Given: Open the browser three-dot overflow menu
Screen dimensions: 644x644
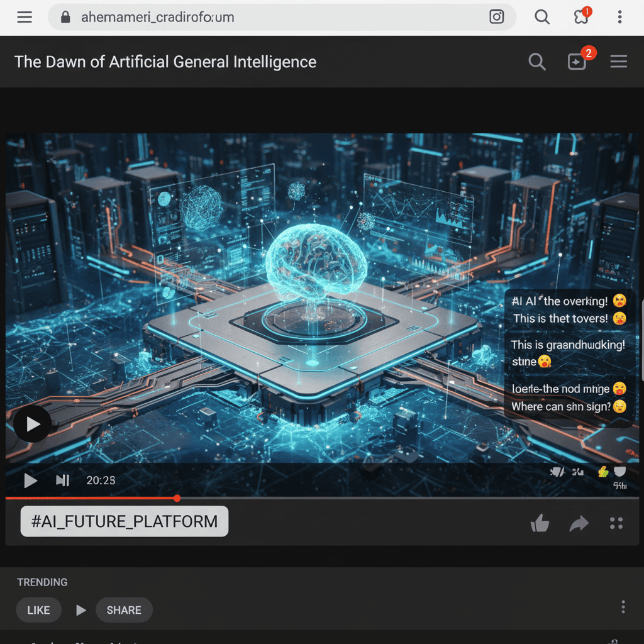Looking at the screenshot, I should [x=620, y=17].
